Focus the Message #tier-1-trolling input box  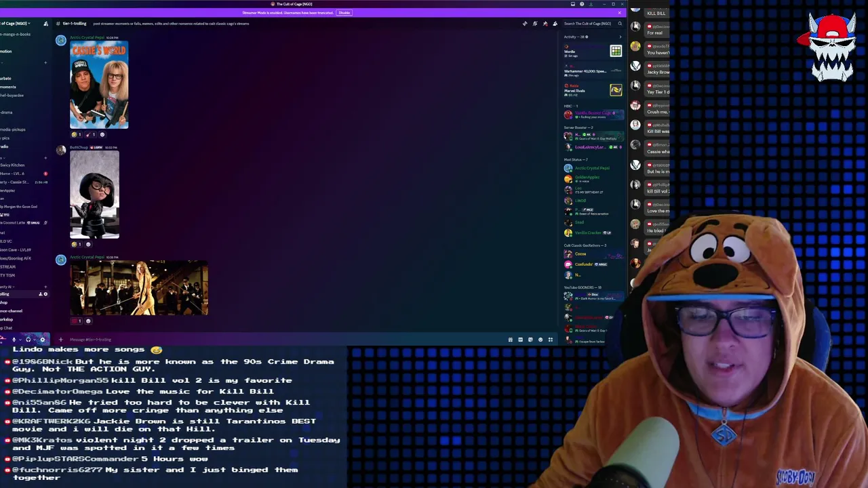[x=285, y=340]
